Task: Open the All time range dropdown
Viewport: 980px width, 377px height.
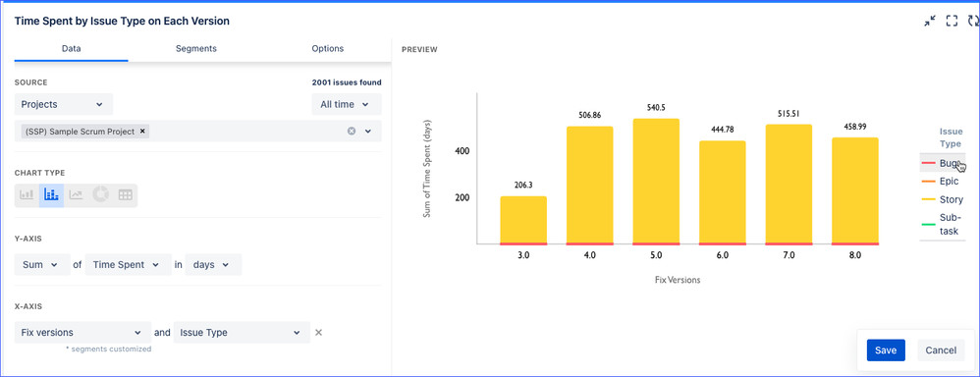Action: (x=347, y=104)
